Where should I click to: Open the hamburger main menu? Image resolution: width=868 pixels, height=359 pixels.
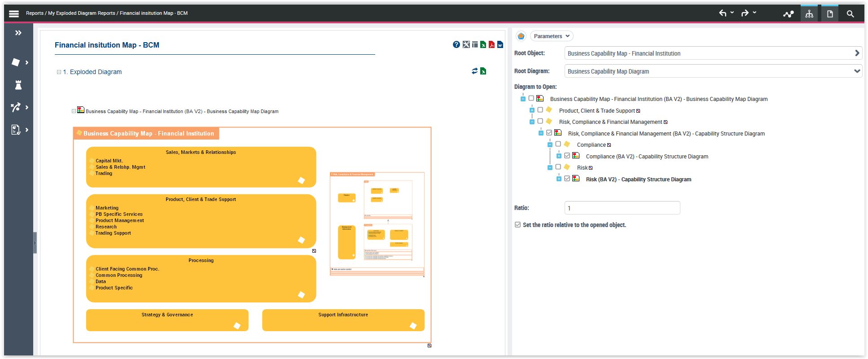click(14, 13)
